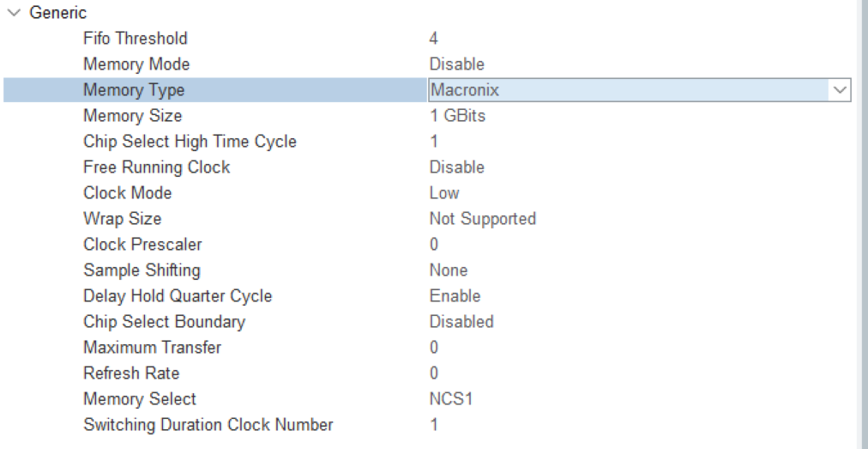
Task: Click the Refresh Rate value field
Action: click(434, 373)
